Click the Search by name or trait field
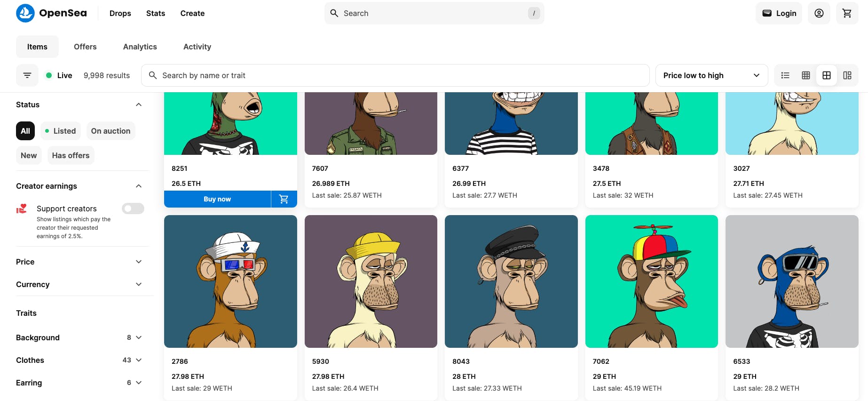The image size is (868, 401). tap(395, 75)
